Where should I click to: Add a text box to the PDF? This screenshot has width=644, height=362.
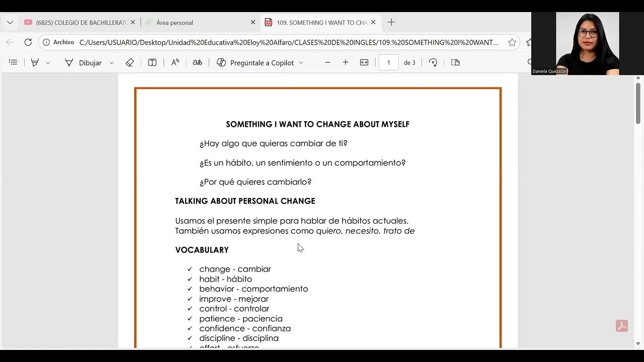152,62
